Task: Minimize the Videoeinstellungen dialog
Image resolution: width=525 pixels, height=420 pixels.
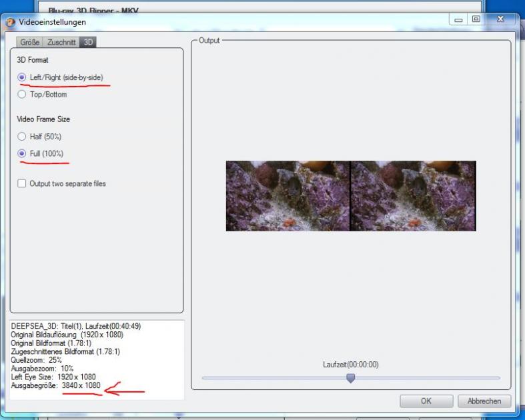Action: (x=458, y=19)
